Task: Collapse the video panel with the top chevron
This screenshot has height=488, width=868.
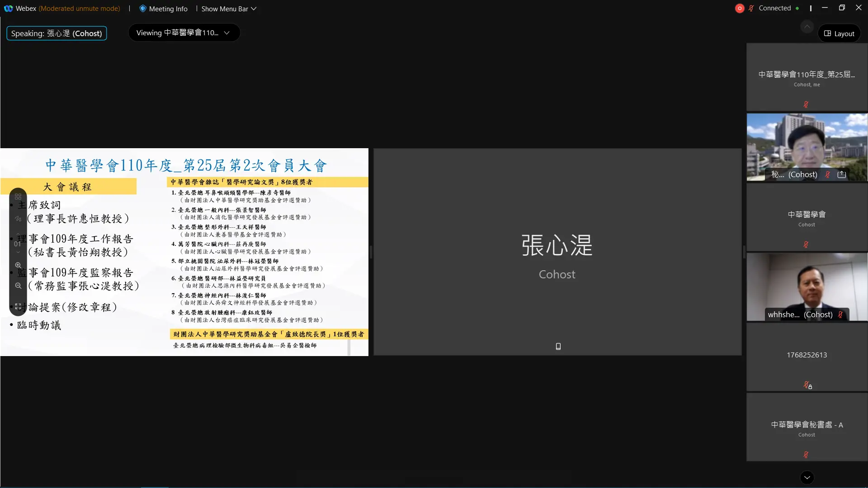Action: point(807,26)
